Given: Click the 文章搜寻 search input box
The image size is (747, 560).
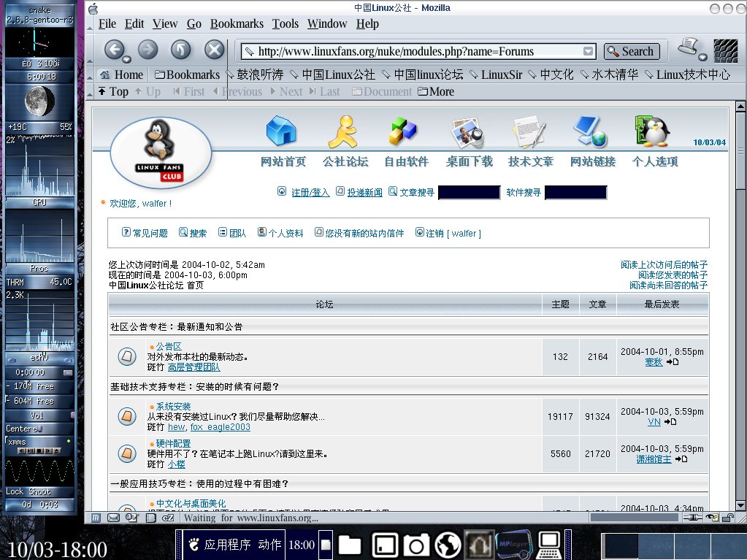Looking at the screenshot, I should pos(470,192).
